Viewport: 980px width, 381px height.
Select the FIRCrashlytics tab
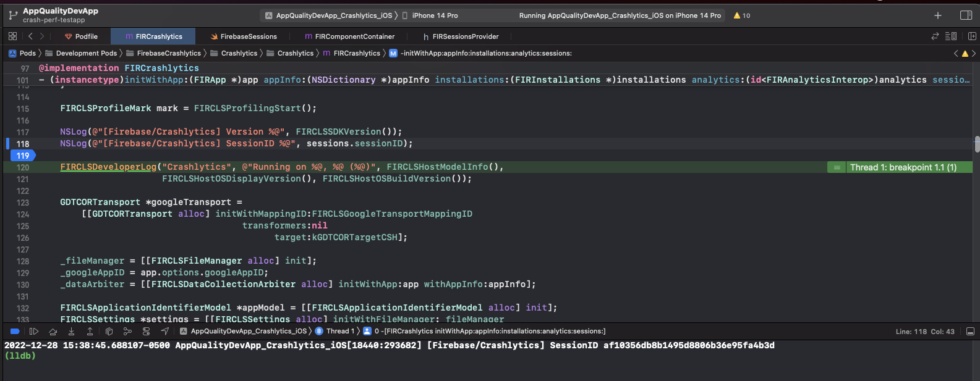153,36
